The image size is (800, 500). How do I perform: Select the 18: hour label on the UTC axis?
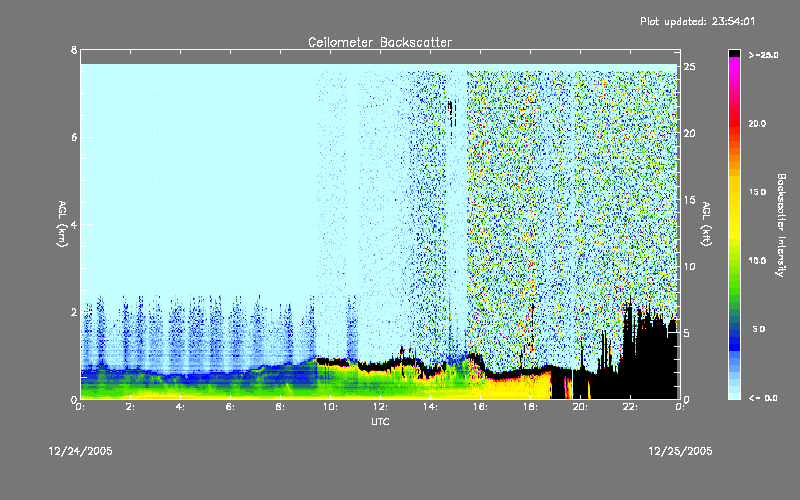[x=530, y=407]
